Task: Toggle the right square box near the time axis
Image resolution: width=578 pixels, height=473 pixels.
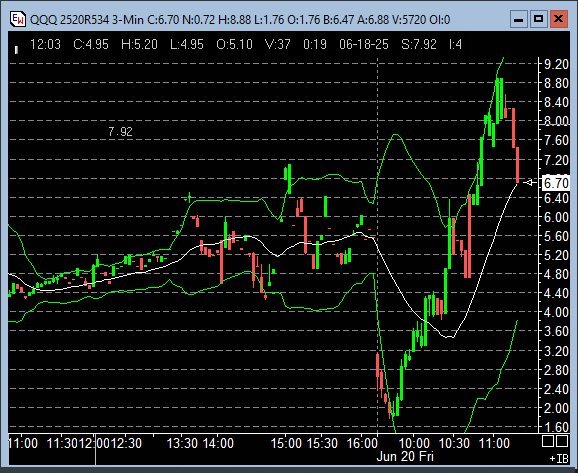Action: [562, 441]
